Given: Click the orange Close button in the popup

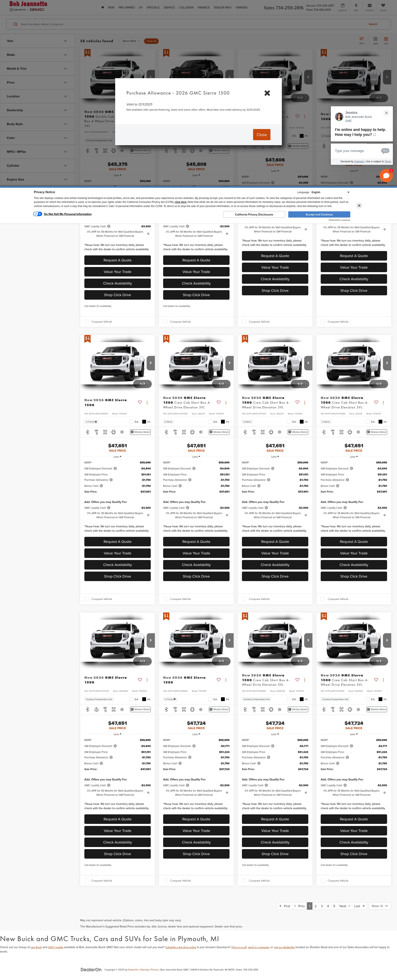Looking at the screenshot, I should (262, 135).
